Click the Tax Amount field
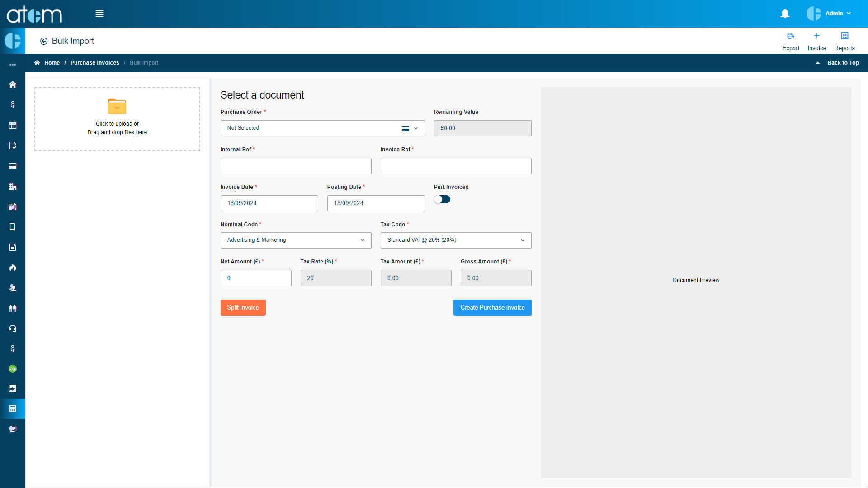 tap(416, 278)
